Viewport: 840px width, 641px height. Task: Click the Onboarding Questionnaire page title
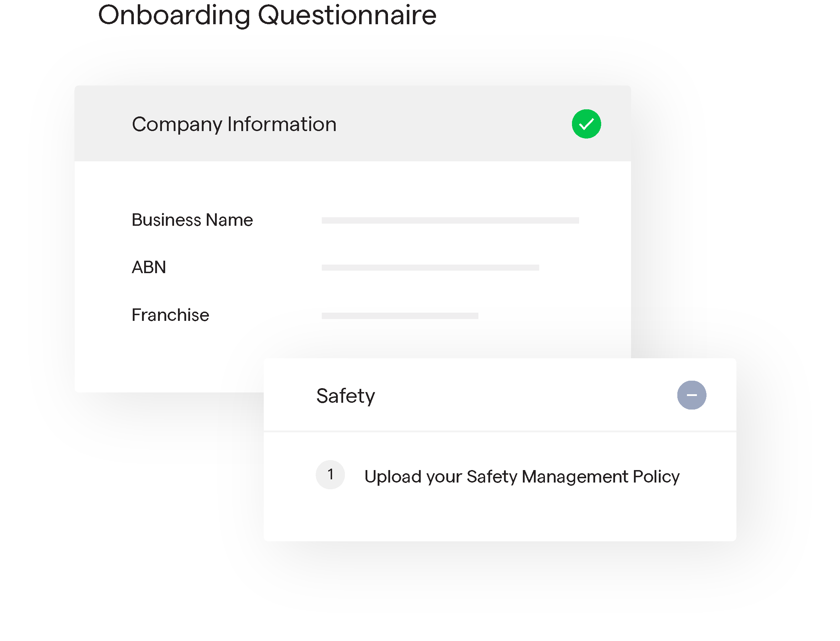click(267, 15)
